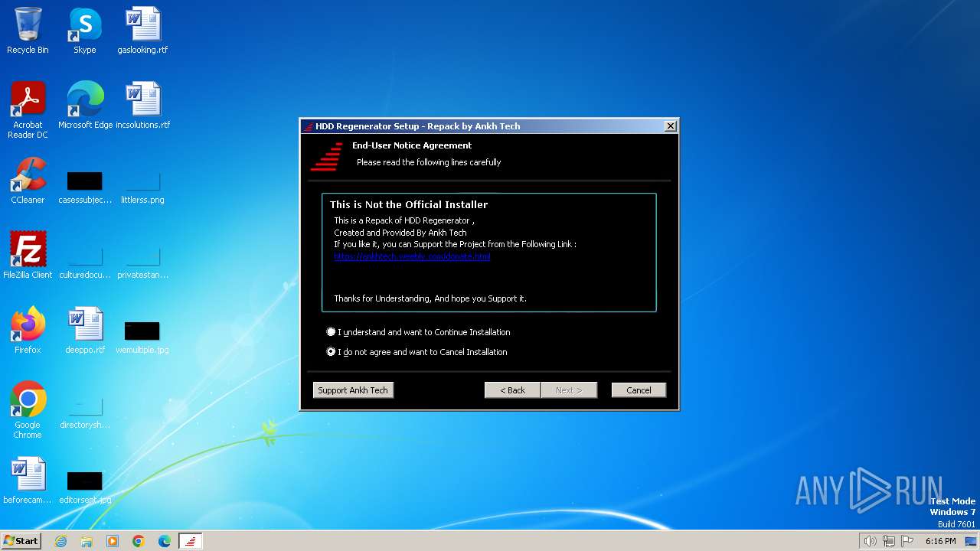
Task: Click the 'This is Not the Official Installer' heading
Action: click(x=409, y=204)
